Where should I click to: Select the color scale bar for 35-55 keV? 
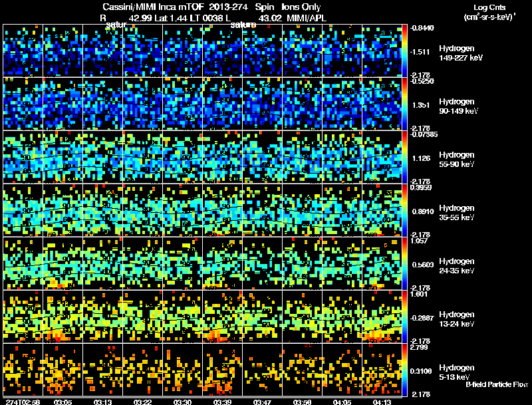click(404, 210)
